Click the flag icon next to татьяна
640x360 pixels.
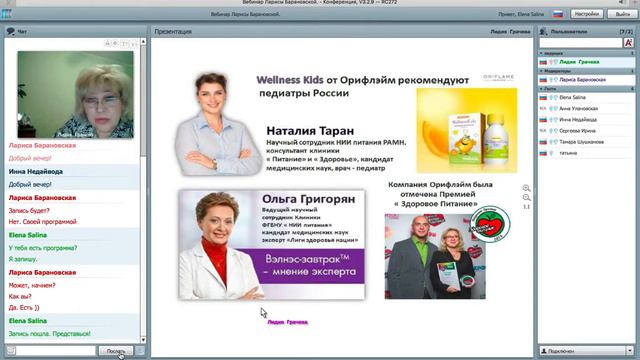543,153
